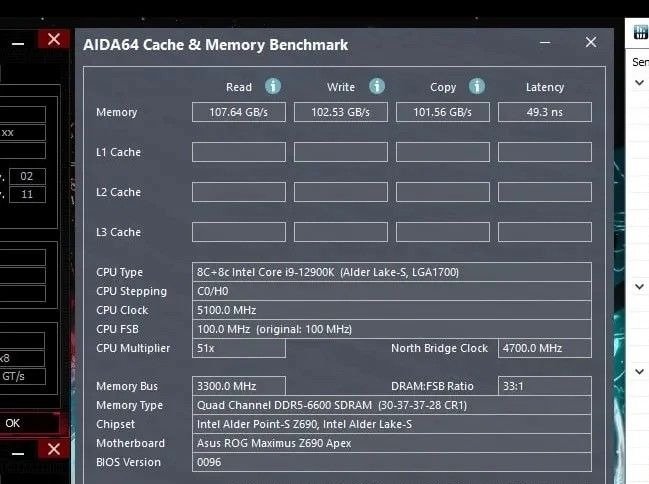The image size is (649, 484).
Task: Click the Read column header label
Action: pyautogui.click(x=239, y=87)
